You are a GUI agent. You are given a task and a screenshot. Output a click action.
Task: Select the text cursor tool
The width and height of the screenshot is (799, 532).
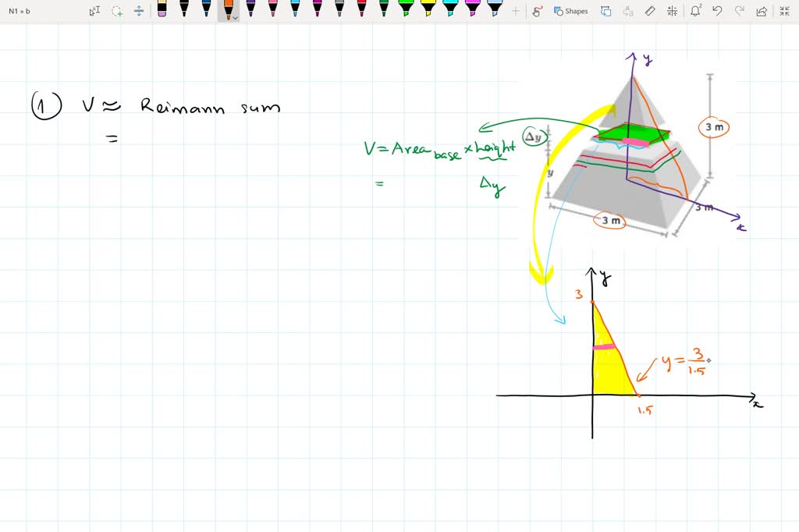(x=94, y=11)
